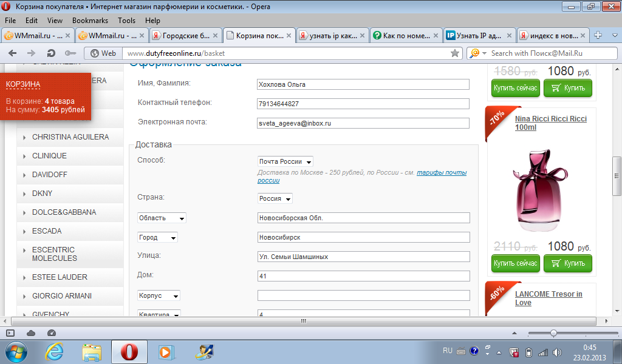Adjust the page zoom slider
The image size is (622, 364).
point(553,334)
